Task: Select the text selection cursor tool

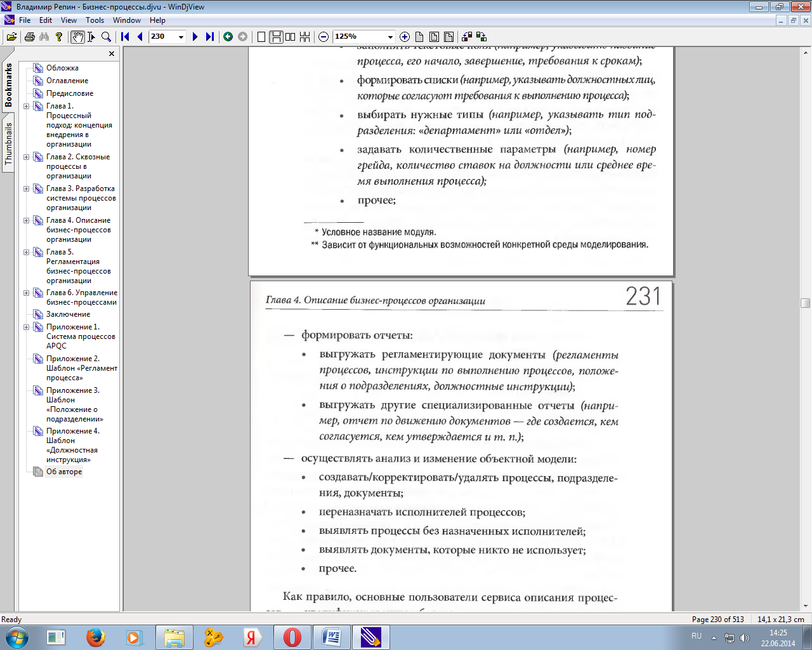Action: click(92, 37)
